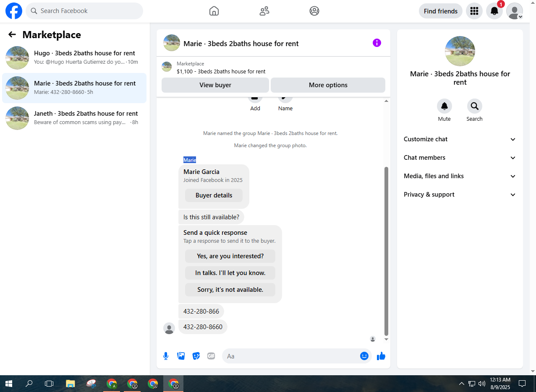Show hidden system tray icons chevron

[462, 383]
